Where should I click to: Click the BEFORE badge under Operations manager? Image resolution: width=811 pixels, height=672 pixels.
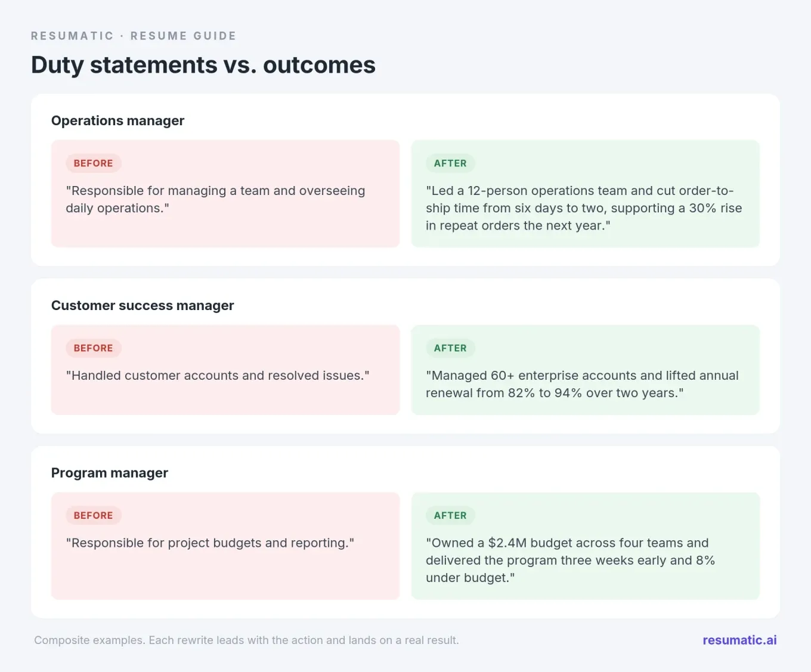pos(94,163)
